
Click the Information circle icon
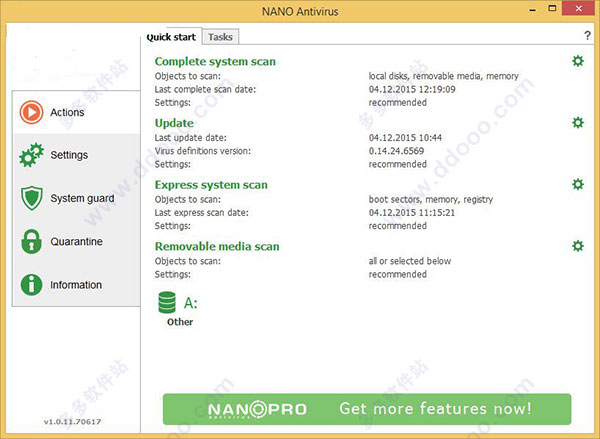tap(31, 285)
